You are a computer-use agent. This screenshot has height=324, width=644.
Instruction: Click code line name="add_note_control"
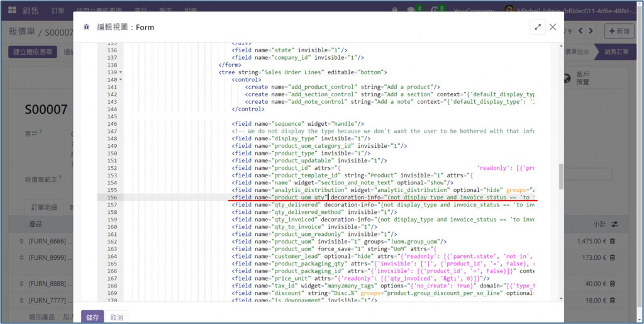(389, 102)
